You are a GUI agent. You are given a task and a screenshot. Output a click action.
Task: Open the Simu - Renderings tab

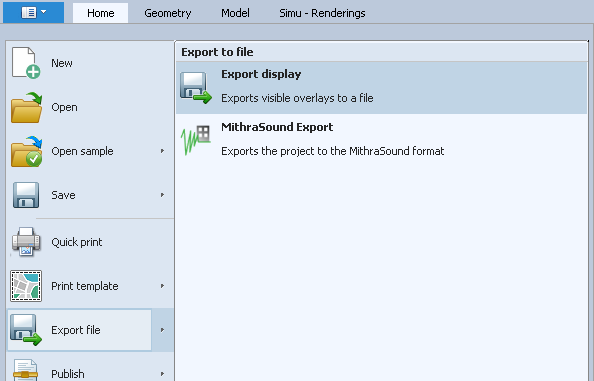click(x=322, y=13)
